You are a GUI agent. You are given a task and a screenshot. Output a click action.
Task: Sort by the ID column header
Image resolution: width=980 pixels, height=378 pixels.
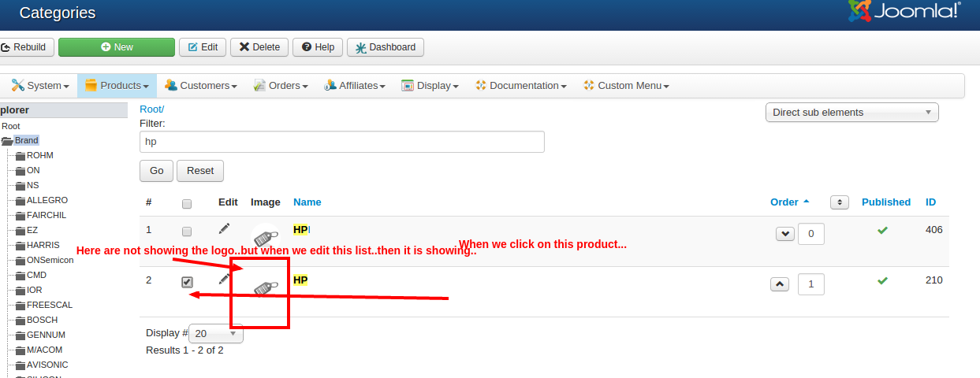[x=931, y=202]
